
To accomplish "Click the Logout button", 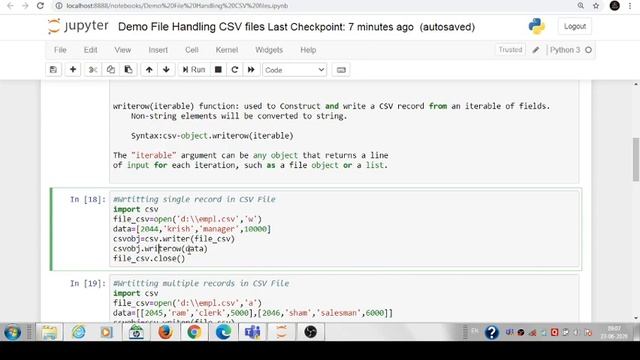I will tap(575, 26).
